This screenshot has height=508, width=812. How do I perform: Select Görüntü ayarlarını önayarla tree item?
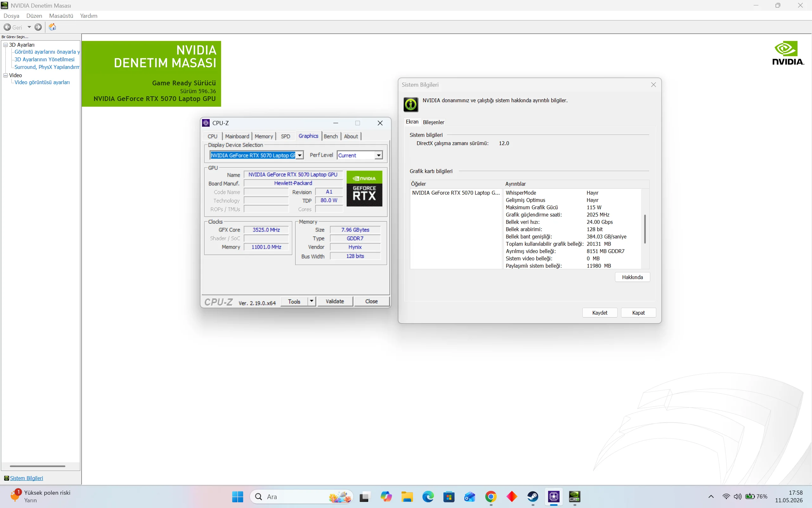[47, 52]
